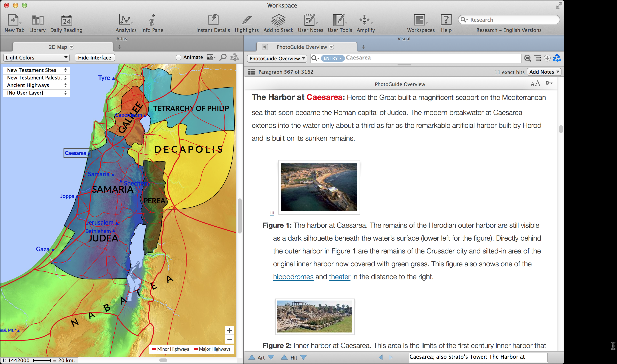This screenshot has height=364, width=617.
Task: Click the table of contents list icon
Action: [251, 72]
